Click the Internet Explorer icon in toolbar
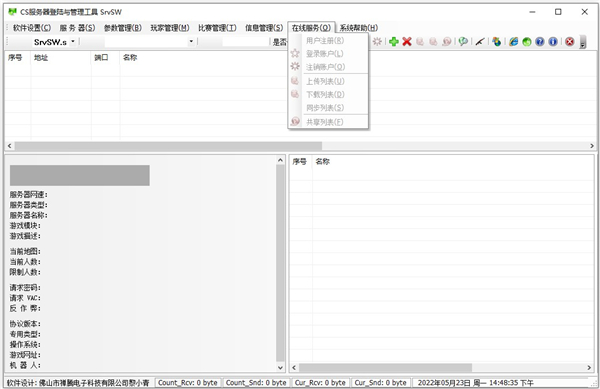The width and height of the screenshot is (600, 389). (514, 42)
